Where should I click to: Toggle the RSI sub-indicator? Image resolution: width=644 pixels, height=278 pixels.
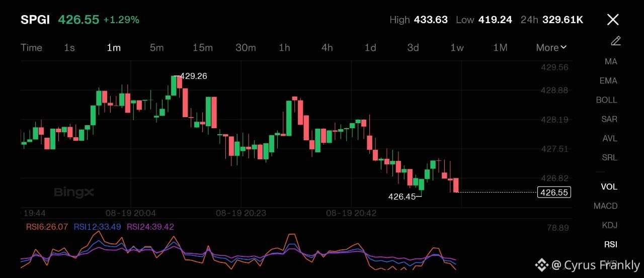[611, 244]
